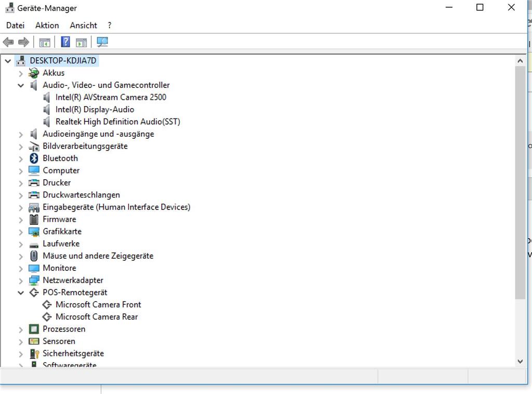
Task: Click the speaker icon of Realtek High Definition Audio
Action: pos(47,122)
